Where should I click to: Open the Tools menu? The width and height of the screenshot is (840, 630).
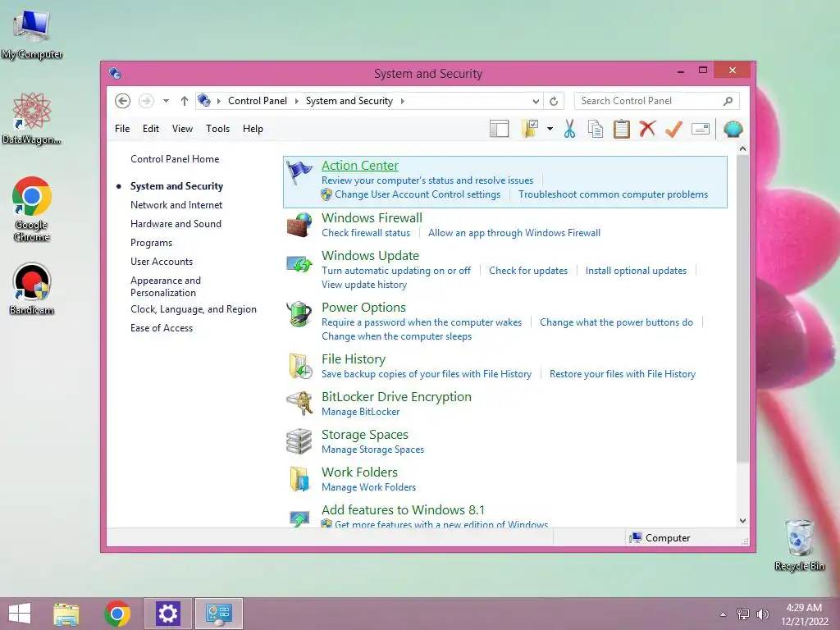tap(217, 129)
